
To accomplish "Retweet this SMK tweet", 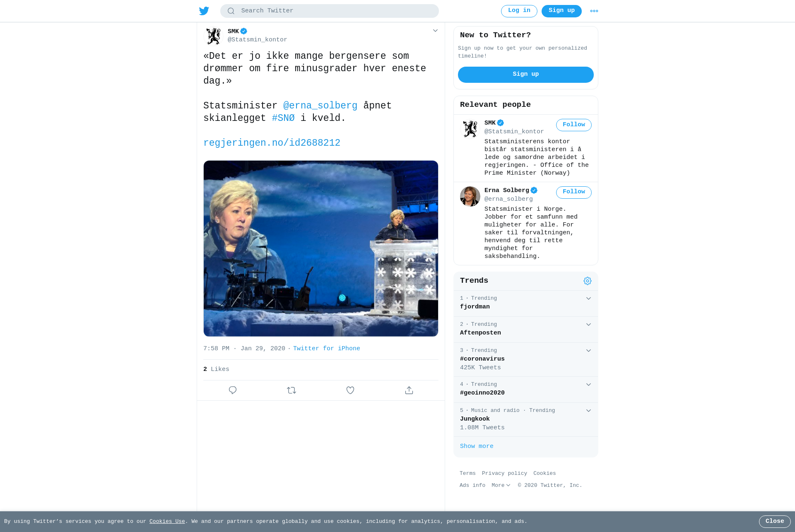I will 291,390.
